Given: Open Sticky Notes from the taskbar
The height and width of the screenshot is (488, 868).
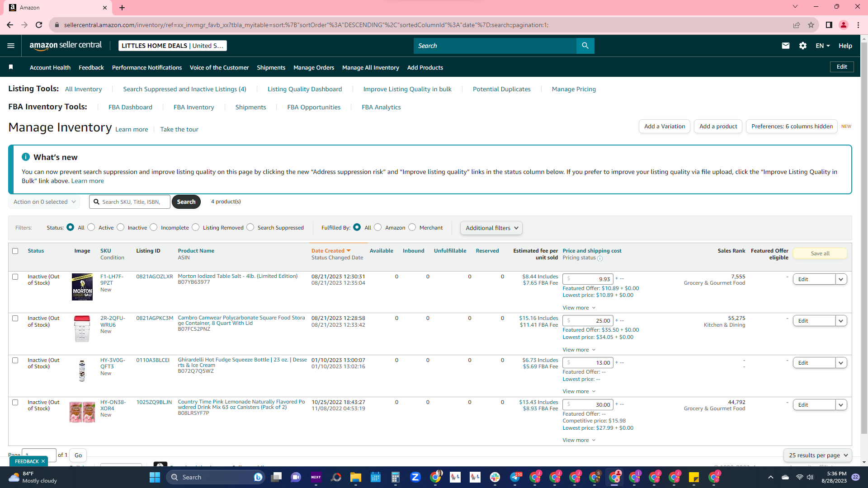Looking at the screenshot, I should click(x=694, y=477).
